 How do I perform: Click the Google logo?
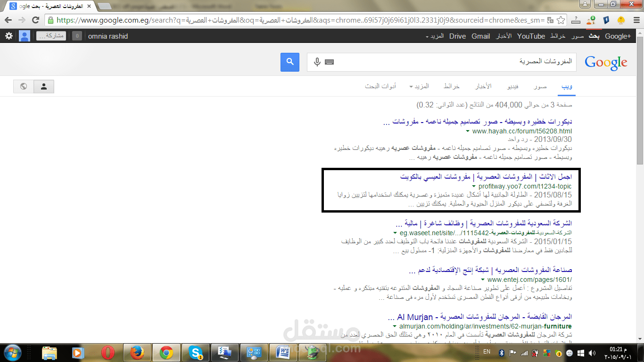[606, 62]
